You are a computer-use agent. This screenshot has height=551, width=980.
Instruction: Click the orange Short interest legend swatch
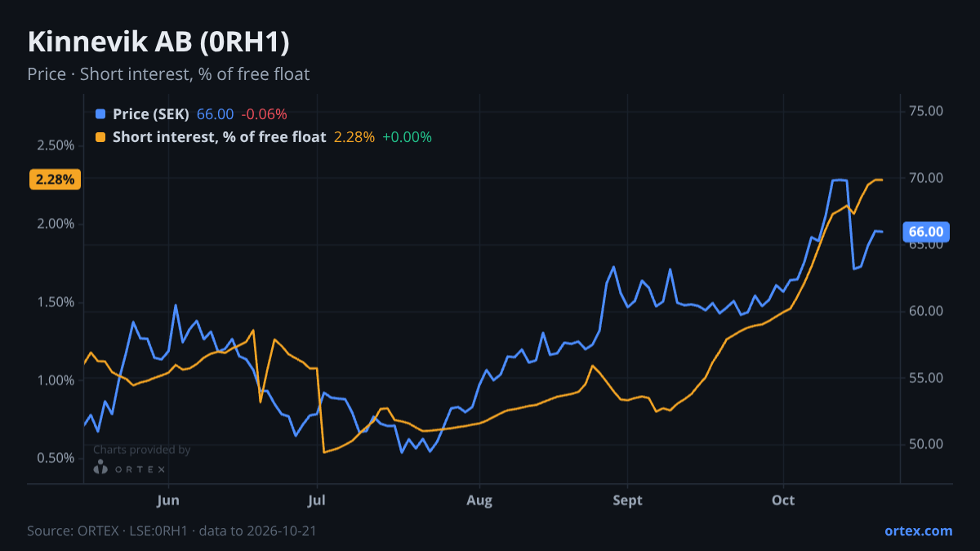click(100, 137)
